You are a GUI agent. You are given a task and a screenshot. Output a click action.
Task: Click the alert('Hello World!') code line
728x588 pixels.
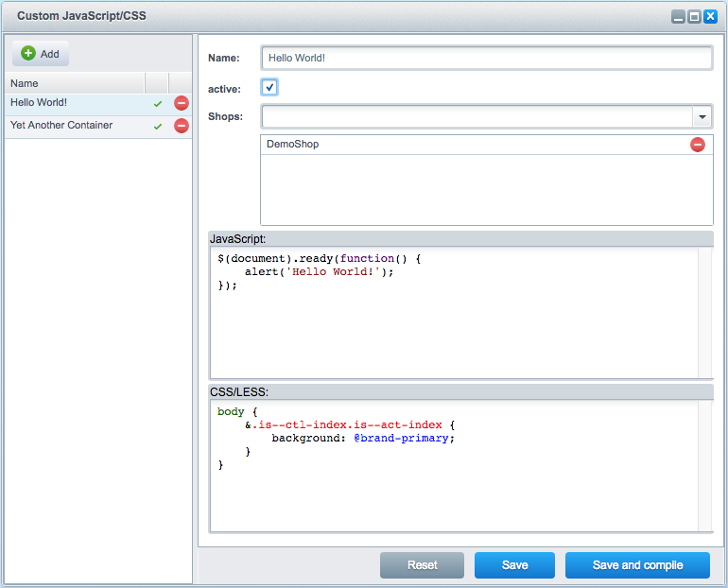319,272
